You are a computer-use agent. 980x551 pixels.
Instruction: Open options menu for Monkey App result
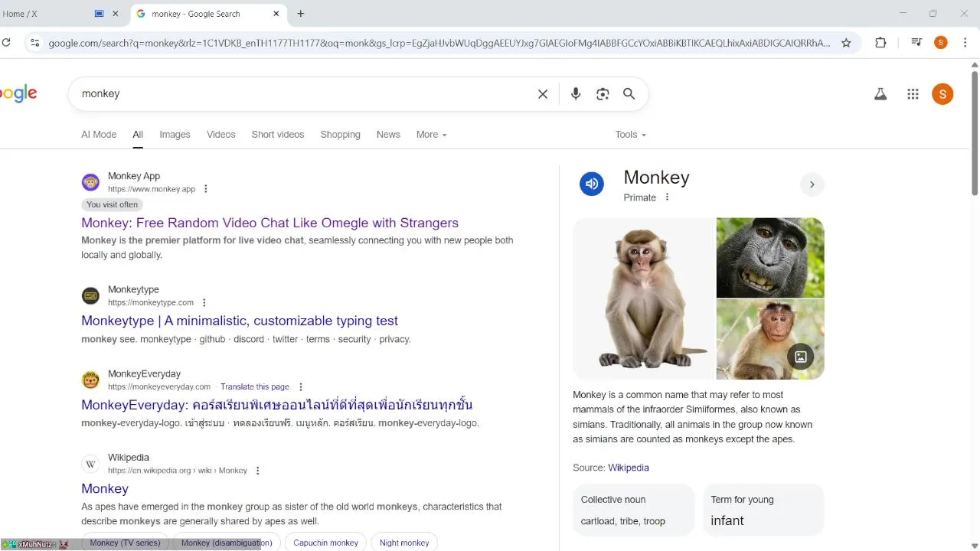click(x=205, y=189)
